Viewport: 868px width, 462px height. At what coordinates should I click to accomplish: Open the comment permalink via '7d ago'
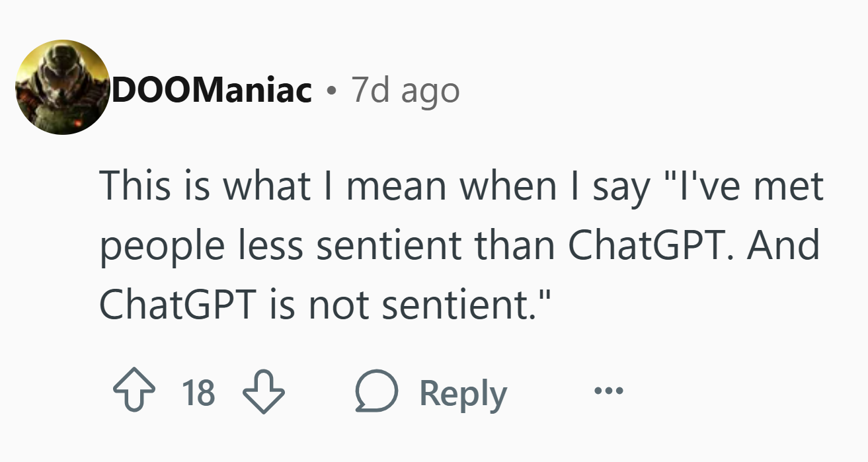[x=405, y=90]
